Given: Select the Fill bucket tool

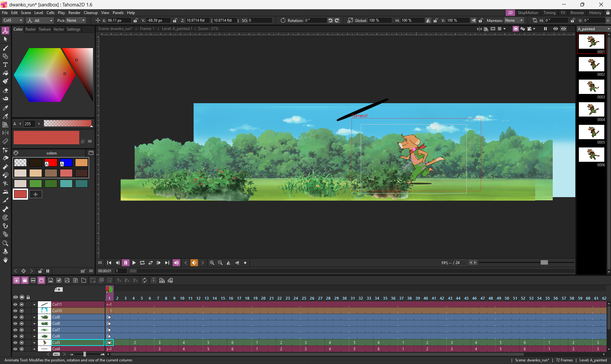Looking at the screenshot, I should tap(5, 73).
